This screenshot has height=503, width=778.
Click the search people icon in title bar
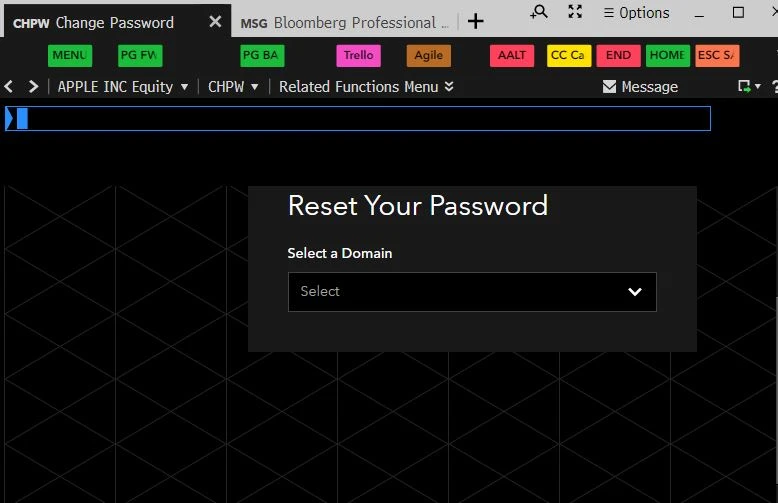click(x=539, y=12)
